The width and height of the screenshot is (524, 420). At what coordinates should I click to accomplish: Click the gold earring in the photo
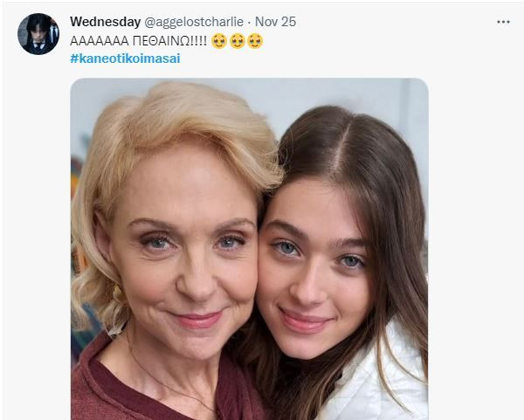coord(116,293)
